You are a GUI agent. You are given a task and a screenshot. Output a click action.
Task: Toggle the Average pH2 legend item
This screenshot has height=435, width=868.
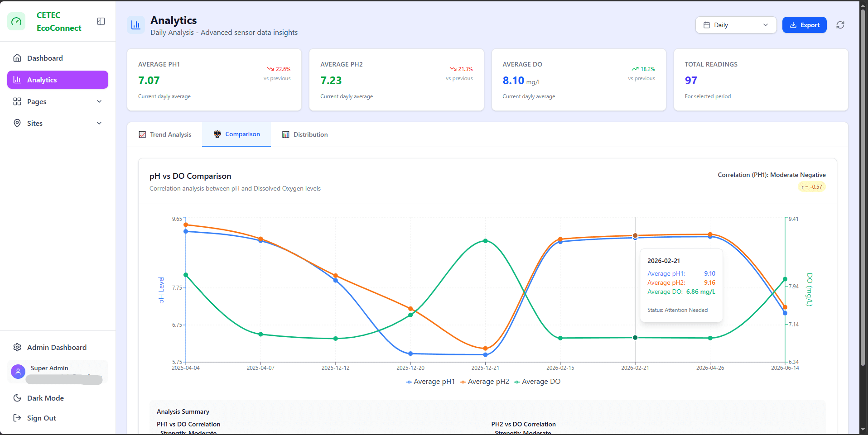pyautogui.click(x=484, y=382)
